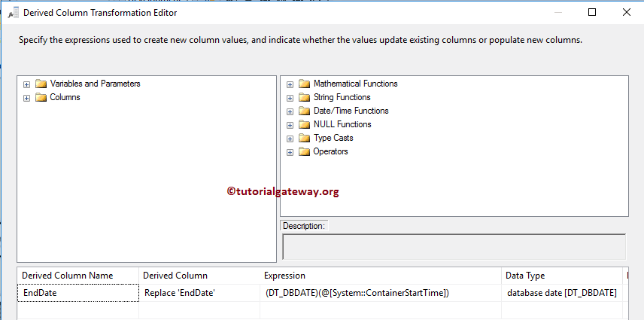Image resolution: width=644 pixels, height=320 pixels.
Task: Click the Date/Time Functions folder icon
Action: [304, 111]
